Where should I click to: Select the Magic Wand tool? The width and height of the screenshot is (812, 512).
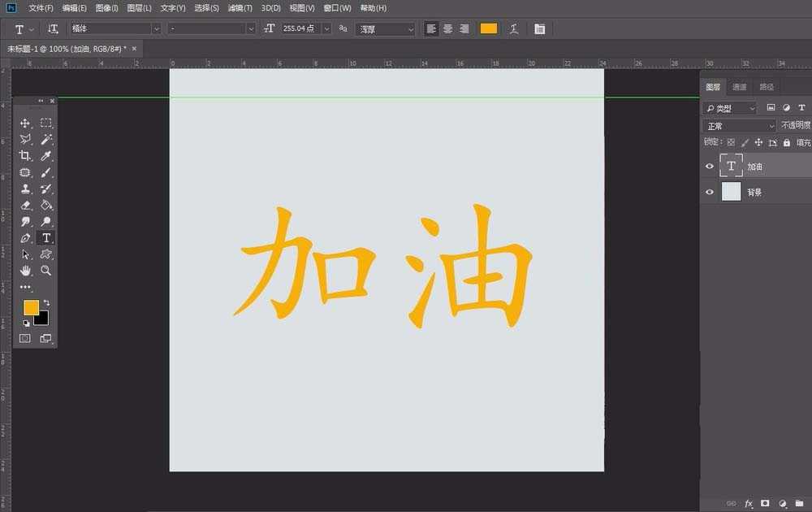46,140
